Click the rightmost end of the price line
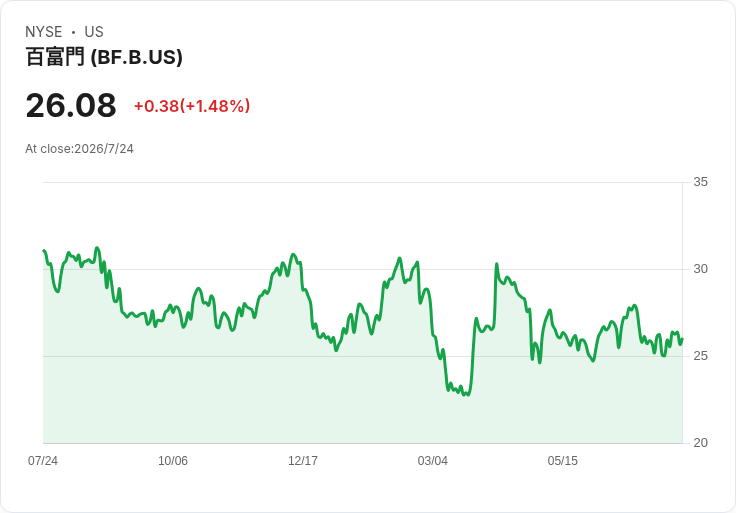The width and height of the screenshot is (736, 513). click(x=682, y=339)
